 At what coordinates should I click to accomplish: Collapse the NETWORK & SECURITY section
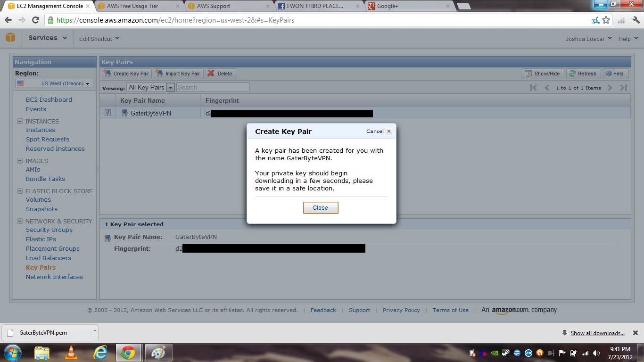click(20, 221)
